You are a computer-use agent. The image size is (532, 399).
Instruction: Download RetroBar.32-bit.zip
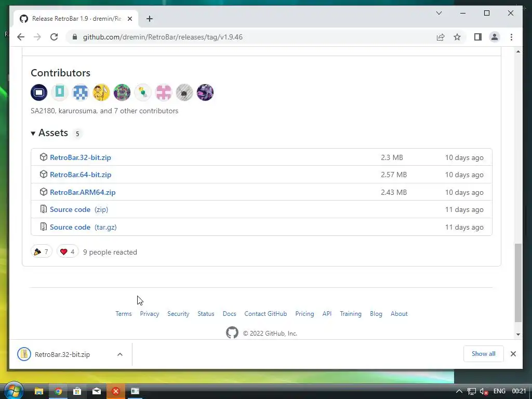(x=81, y=157)
